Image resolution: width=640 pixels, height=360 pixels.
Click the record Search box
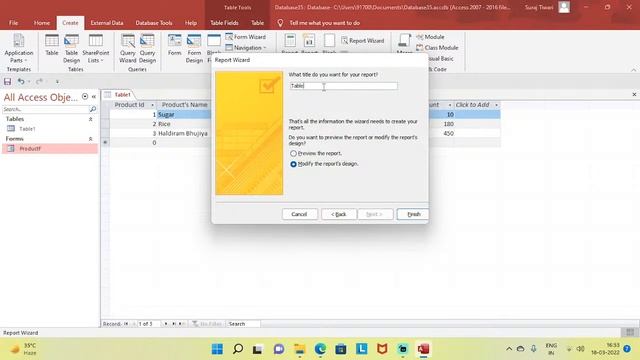click(243, 324)
